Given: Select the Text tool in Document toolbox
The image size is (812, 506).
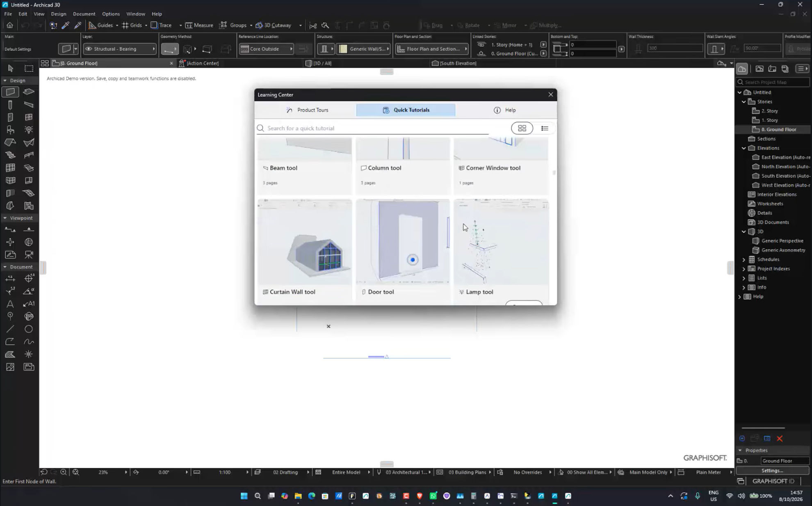Looking at the screenshot, I should (x=10, y=304).
